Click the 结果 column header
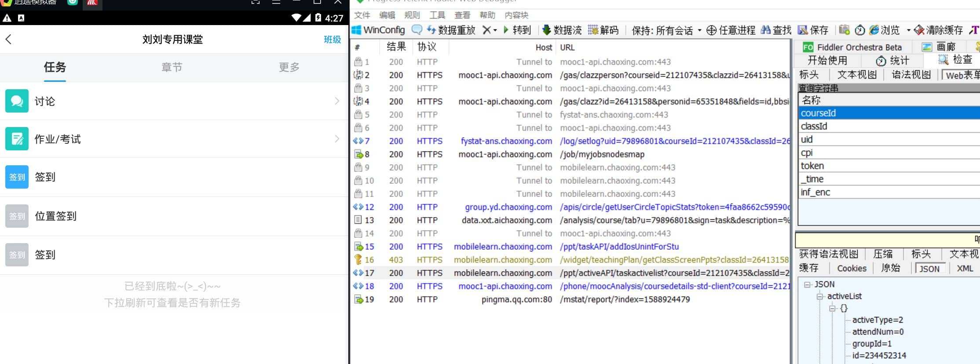This screenshot has width=980, height=364. [x=396, y=47]
